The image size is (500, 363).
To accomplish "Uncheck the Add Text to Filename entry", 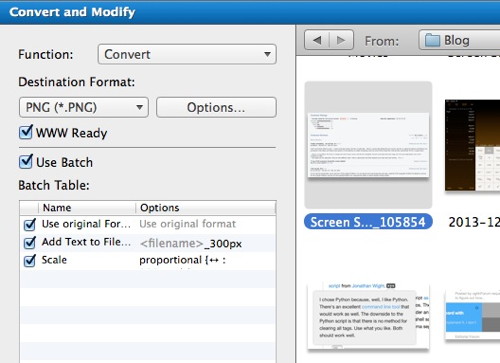I will (x=30, y=242).
